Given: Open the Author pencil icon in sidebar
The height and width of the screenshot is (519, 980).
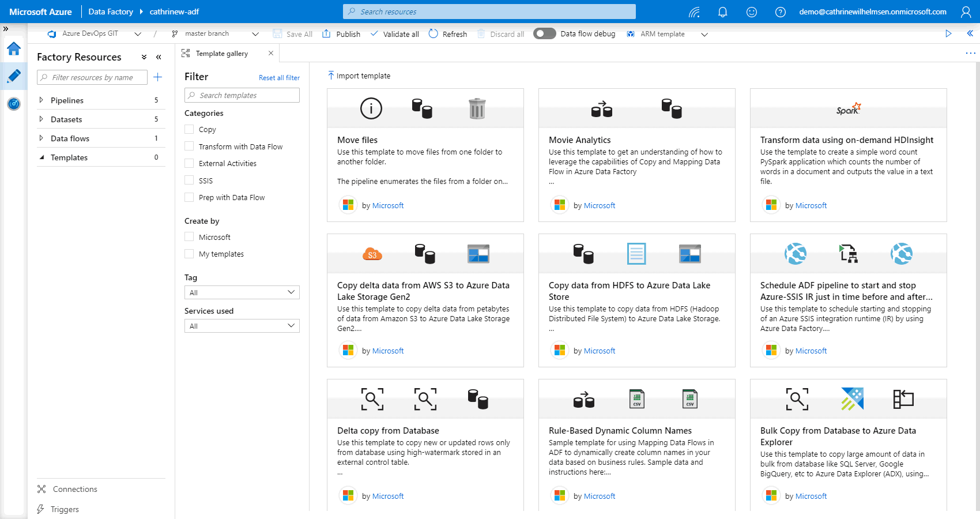Looking at the screenshot, I should (14, 76).
